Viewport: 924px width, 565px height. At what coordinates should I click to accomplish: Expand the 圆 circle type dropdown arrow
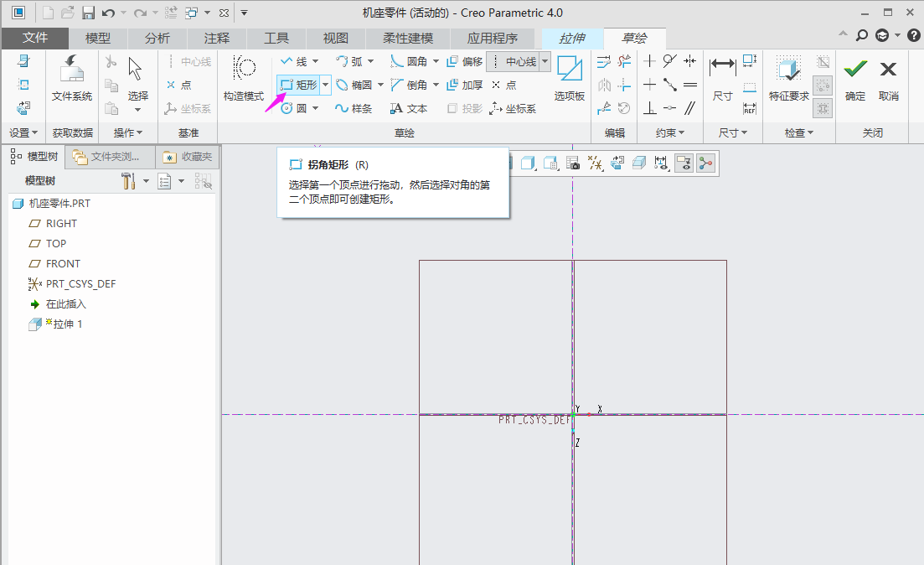point(315,108)
